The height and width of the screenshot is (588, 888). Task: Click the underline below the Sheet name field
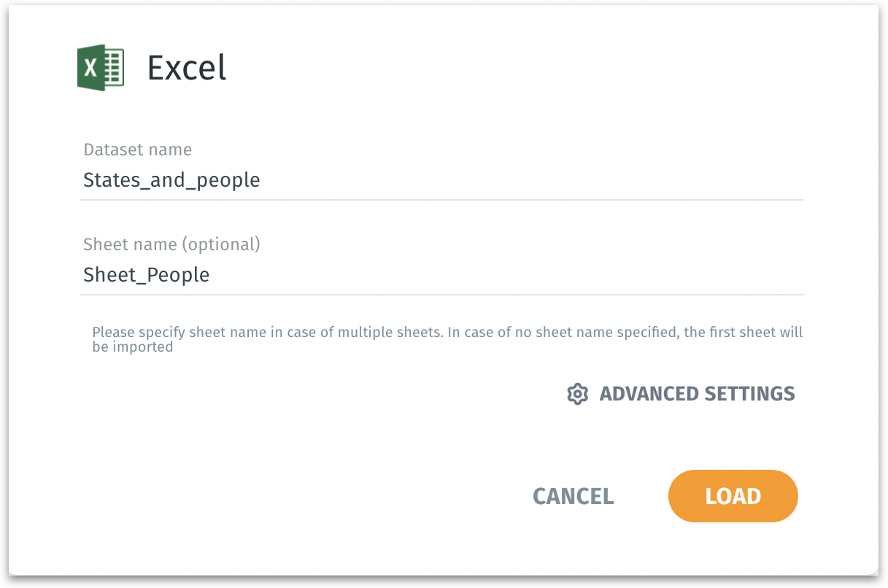click(441, 295)
